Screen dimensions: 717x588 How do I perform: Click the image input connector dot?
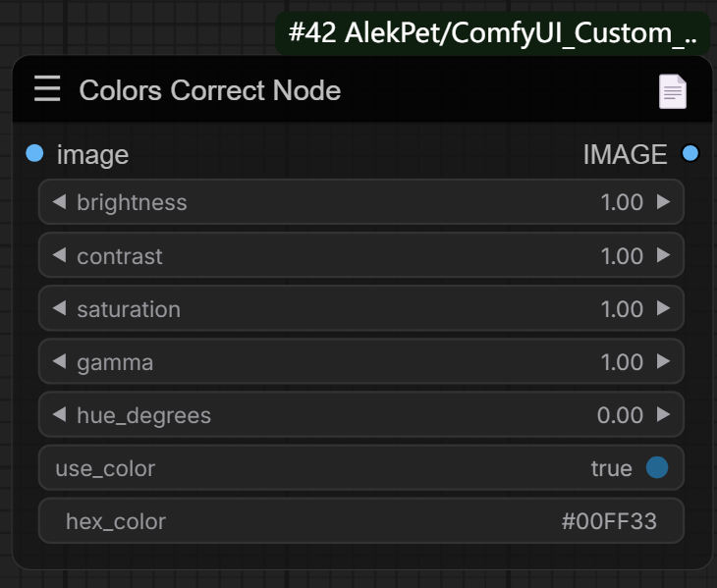(35, 153)
